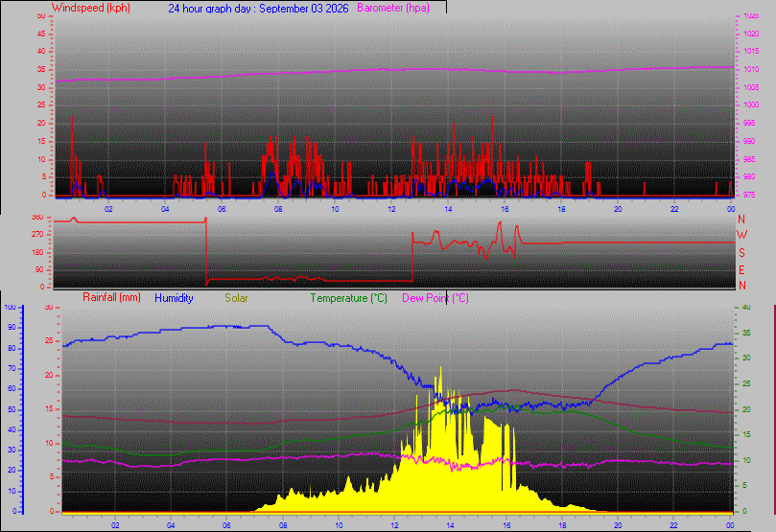The width and height of the screenshot is (776, 532).
Task: Click the Solar legend label
Action: 236,298
